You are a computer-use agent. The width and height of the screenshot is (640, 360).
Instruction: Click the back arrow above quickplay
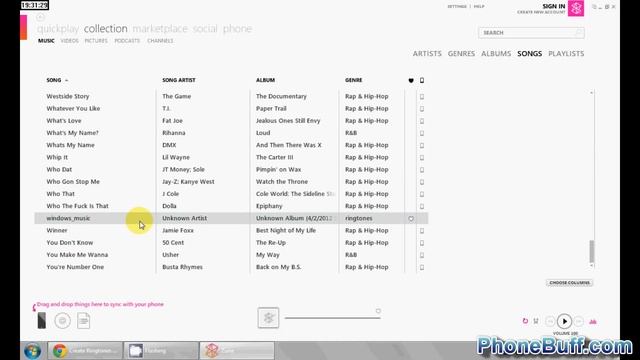pos(40,17)
